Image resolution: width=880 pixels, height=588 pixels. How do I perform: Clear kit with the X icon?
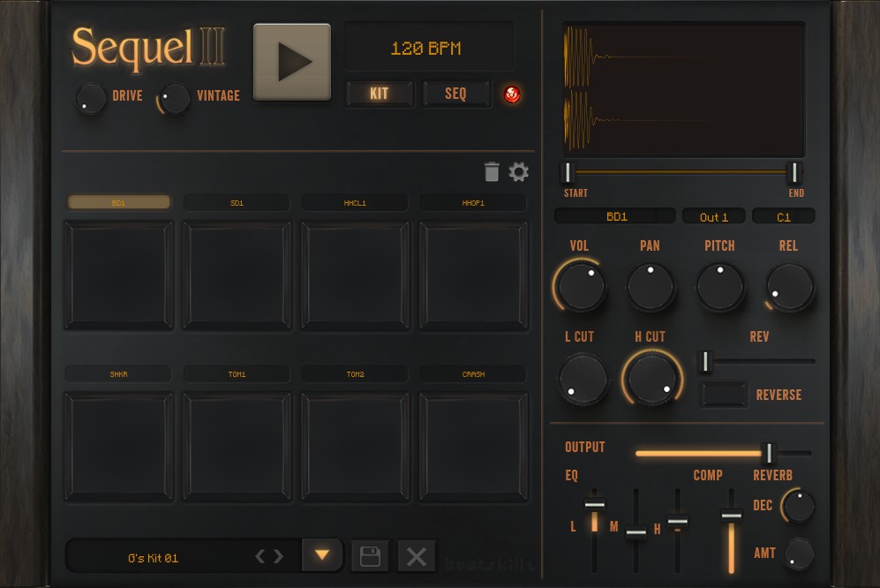(417, 556)
